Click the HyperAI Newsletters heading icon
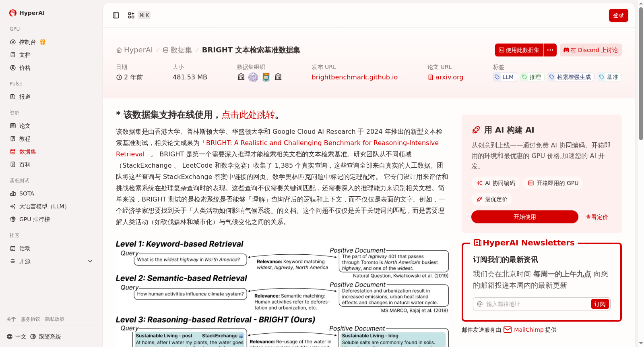Viewport: 644px width, 347px height. (x=478, y=243)
